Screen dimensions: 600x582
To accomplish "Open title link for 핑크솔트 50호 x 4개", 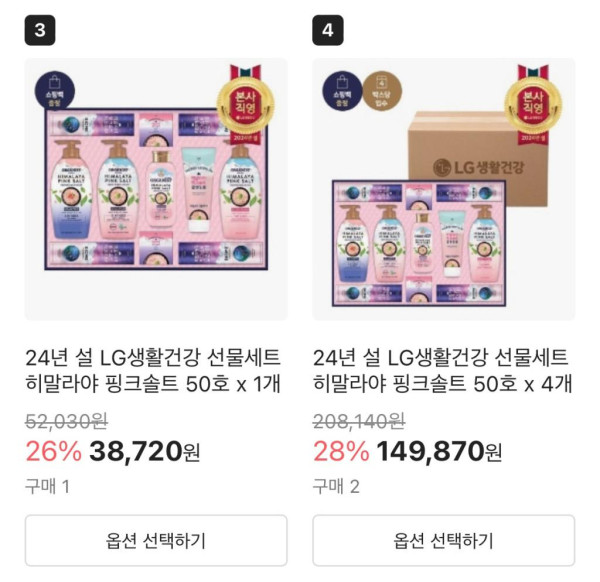I will [443, 370].
